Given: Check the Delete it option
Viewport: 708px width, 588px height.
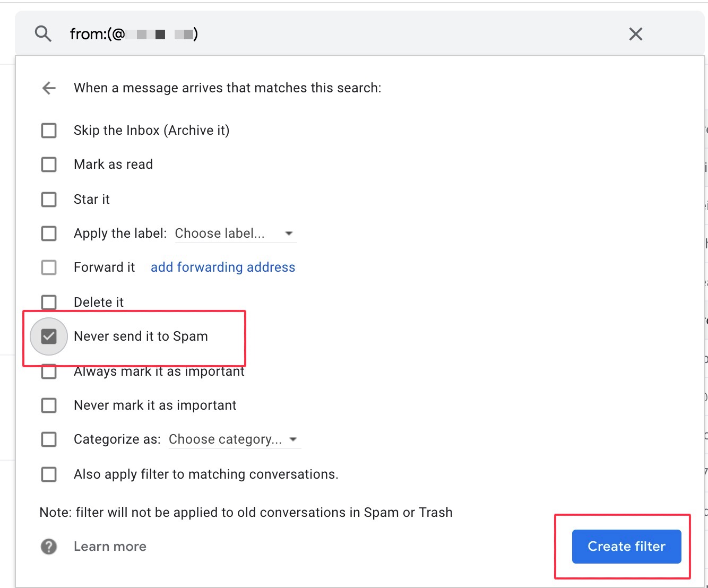Looking at the screenshot, I should pos(48,301).
